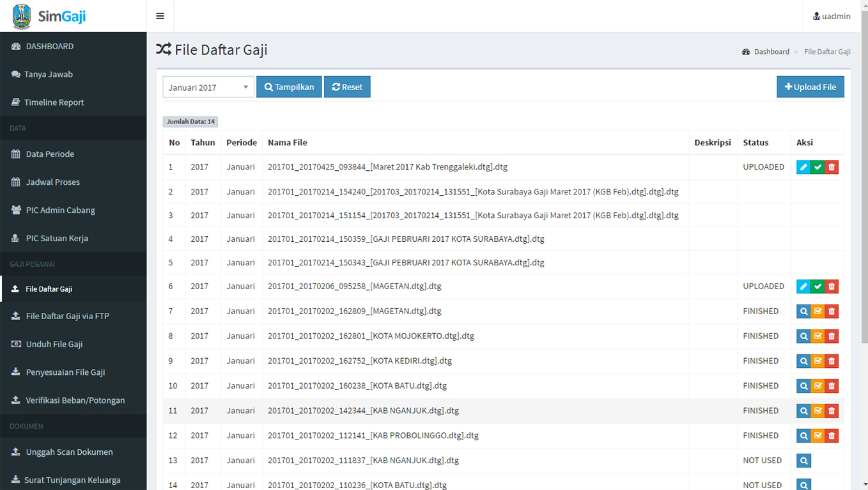Viewport: 868px width, 490px height.
Task: Click the Reset button
Action: pyautogui.click(x=347, y=87)
